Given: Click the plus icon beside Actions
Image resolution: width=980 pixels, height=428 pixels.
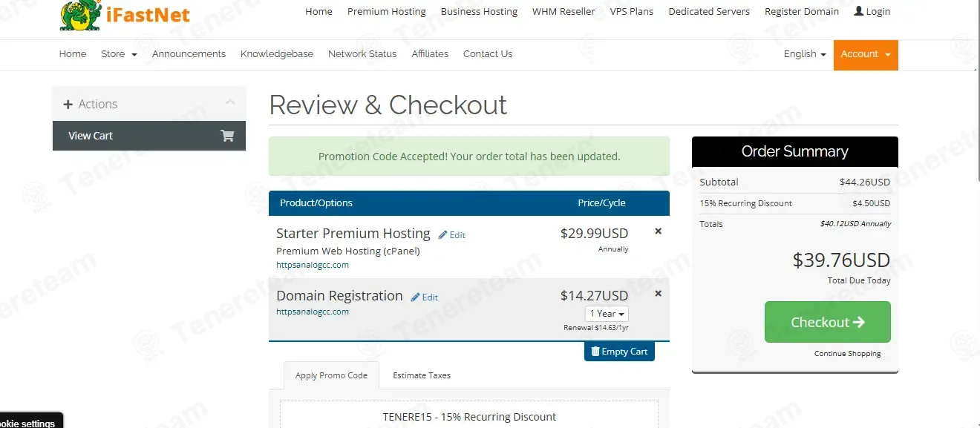Looking at the screenshot, I should tap(68, 105).
